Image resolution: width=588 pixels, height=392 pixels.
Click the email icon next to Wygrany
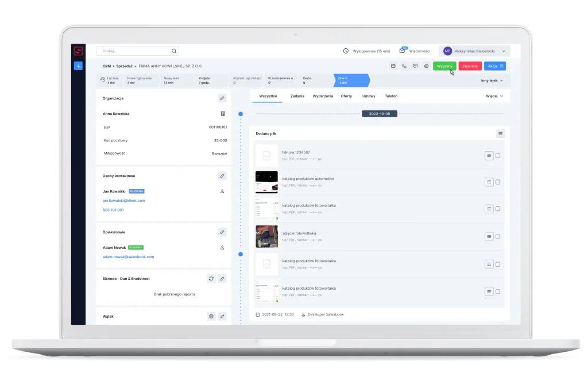(393, 66)
